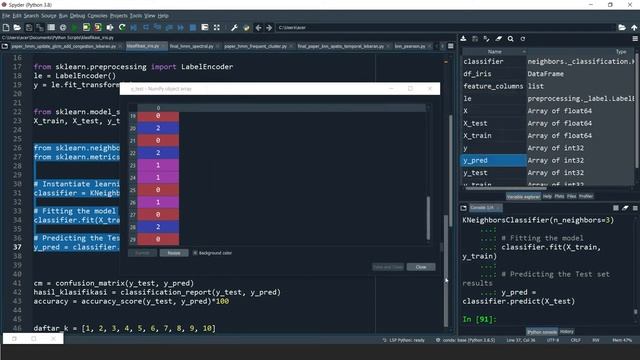Image resolution: width=640 pixels, height=360 pixels.
Task: Select the y_test row in Variable explorer
Action: click(x=548, y=173)
